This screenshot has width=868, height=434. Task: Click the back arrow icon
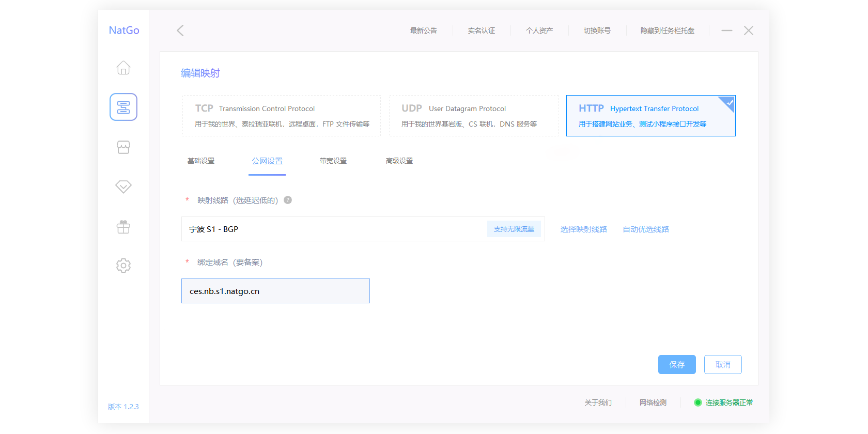coord(180,30)
